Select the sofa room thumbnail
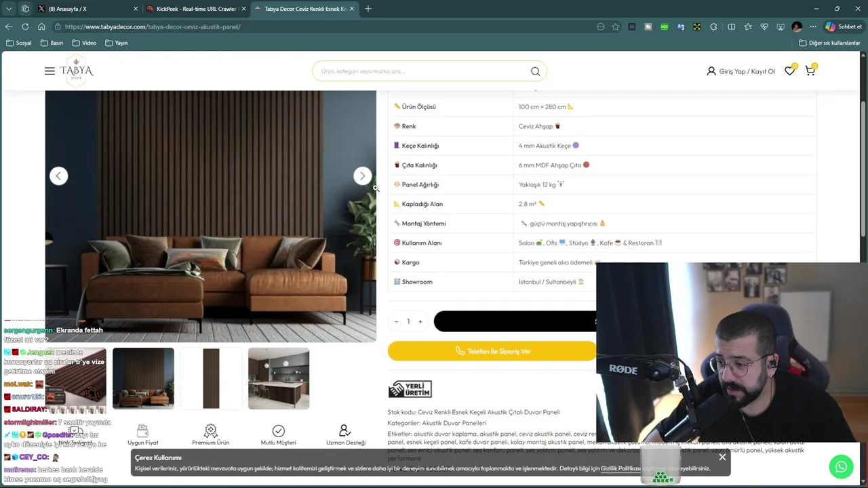868x488 pixels. (143, 378)
